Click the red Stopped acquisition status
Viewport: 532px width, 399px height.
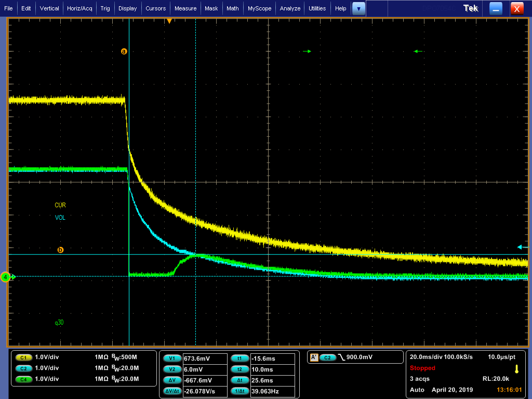click(422, 368)
